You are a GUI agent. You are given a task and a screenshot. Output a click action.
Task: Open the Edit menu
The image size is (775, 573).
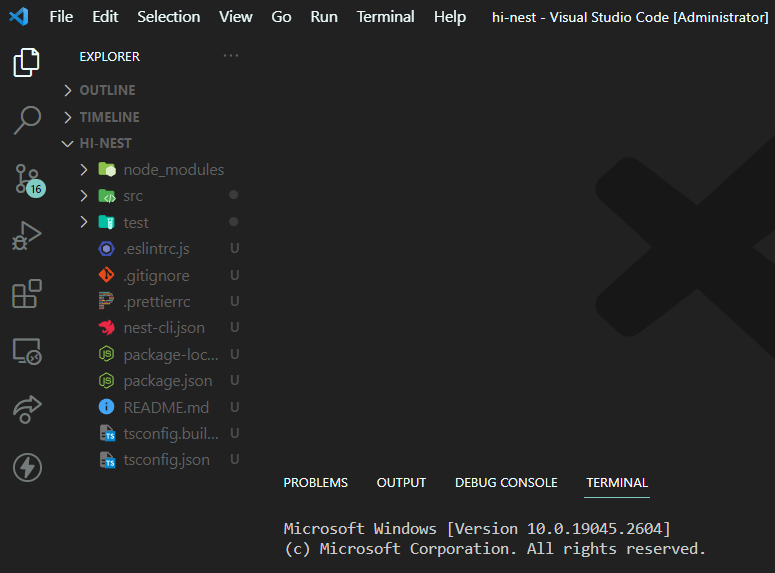tap(105, 17)
